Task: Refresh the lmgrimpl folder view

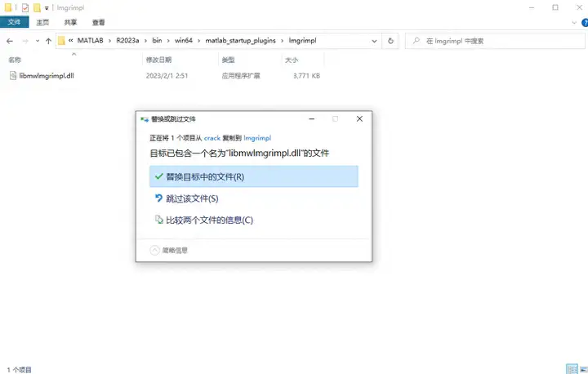Action: [x=390, y=41]
